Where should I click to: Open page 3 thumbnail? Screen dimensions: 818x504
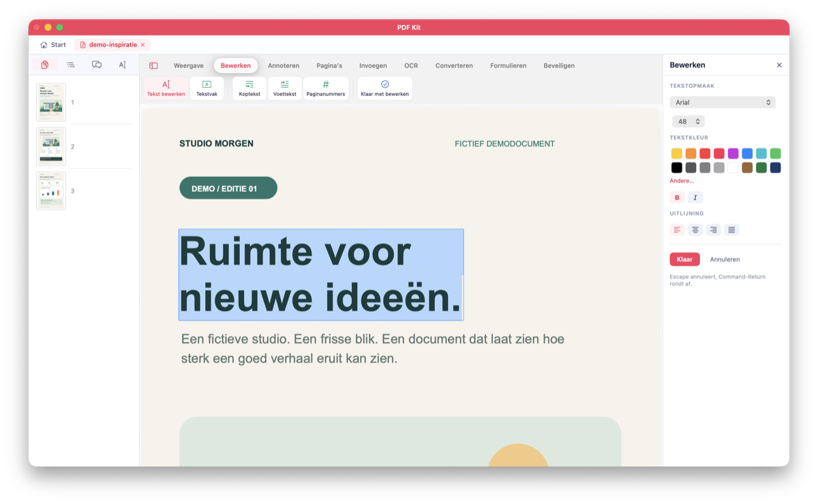pos(51,191)
